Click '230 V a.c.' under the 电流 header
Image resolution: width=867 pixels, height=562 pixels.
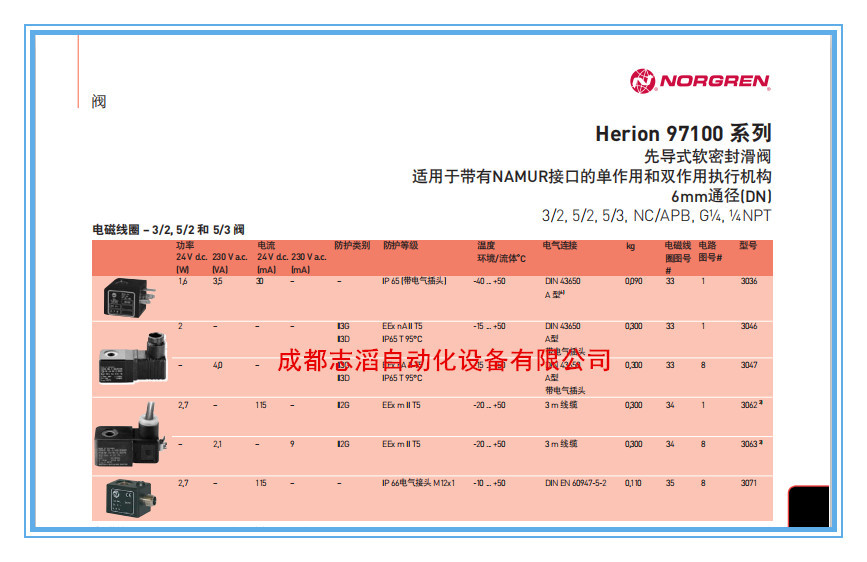[x=309, y=257]
